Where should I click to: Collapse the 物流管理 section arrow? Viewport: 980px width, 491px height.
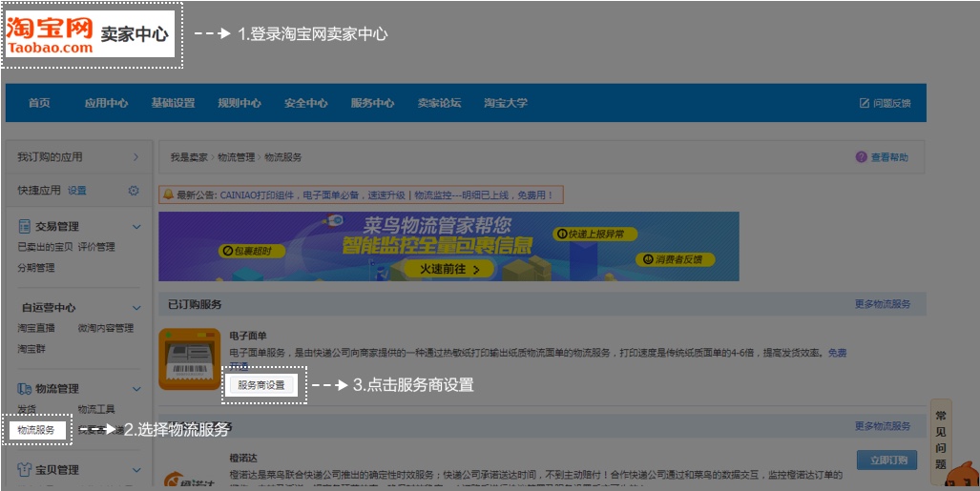(x=136, y=389)
